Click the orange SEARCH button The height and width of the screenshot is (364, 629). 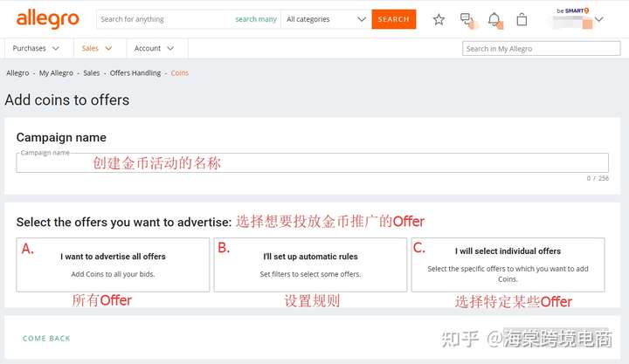tap(393, 19)
